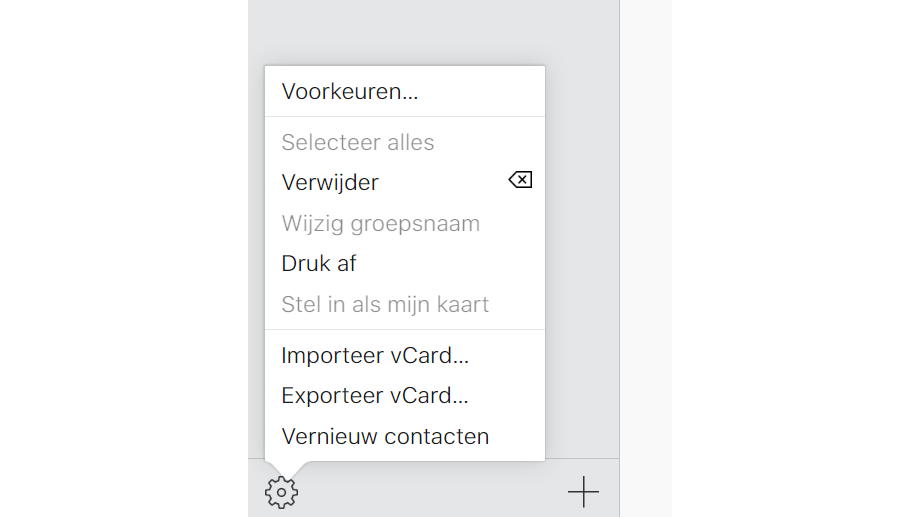Select the Verwijder menu entry
Viewport: 919px width, 517px height.
[x=330, y=183]
